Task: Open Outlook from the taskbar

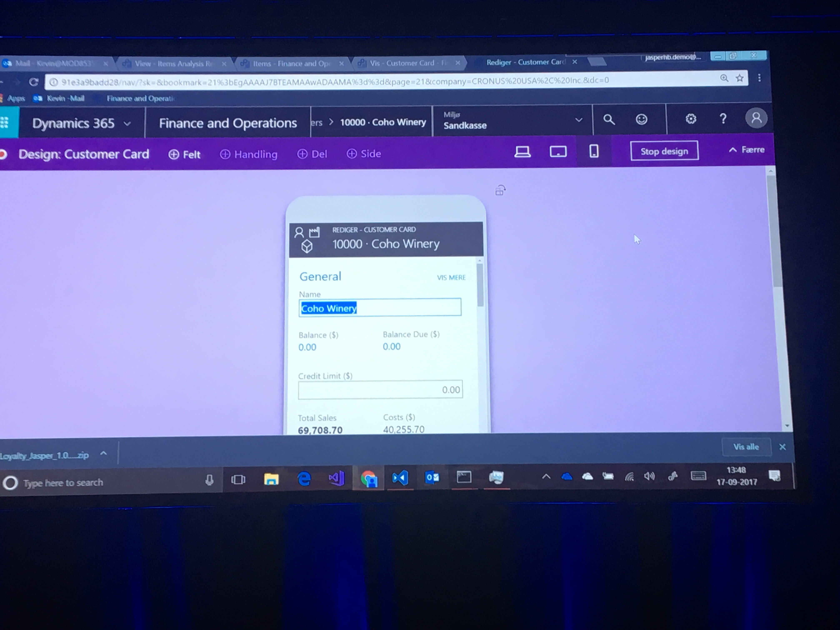Action: click(x=432, y=477)
